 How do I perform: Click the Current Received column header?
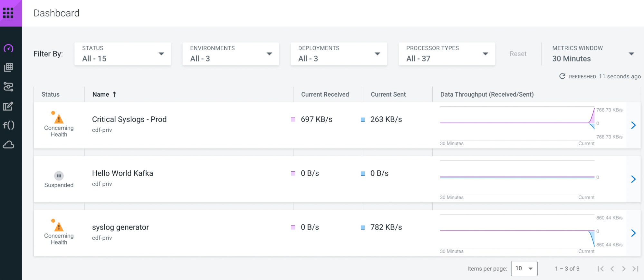325,94
